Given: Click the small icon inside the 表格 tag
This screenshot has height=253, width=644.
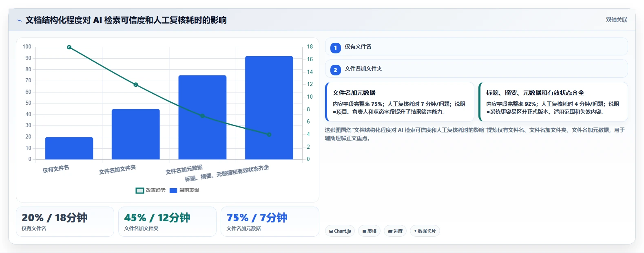Looking at the screenshot, I should pyautogui.click(x=364, y=231).
